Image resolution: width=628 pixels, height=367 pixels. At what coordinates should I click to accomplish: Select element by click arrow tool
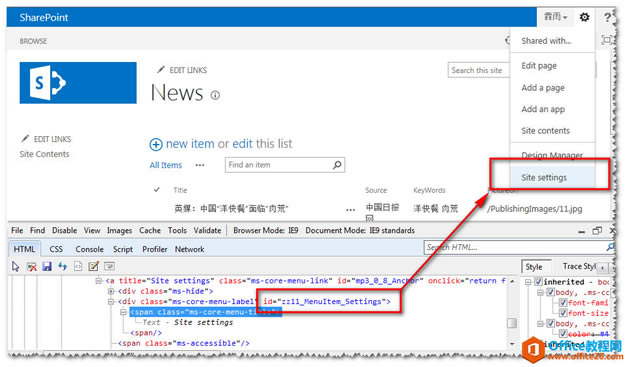[16, 266]
